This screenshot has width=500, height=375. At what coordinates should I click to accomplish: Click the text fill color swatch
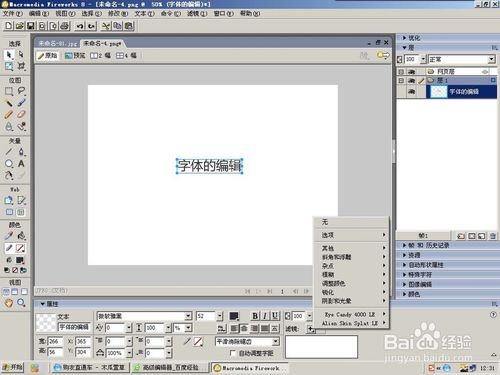[234, 316]
